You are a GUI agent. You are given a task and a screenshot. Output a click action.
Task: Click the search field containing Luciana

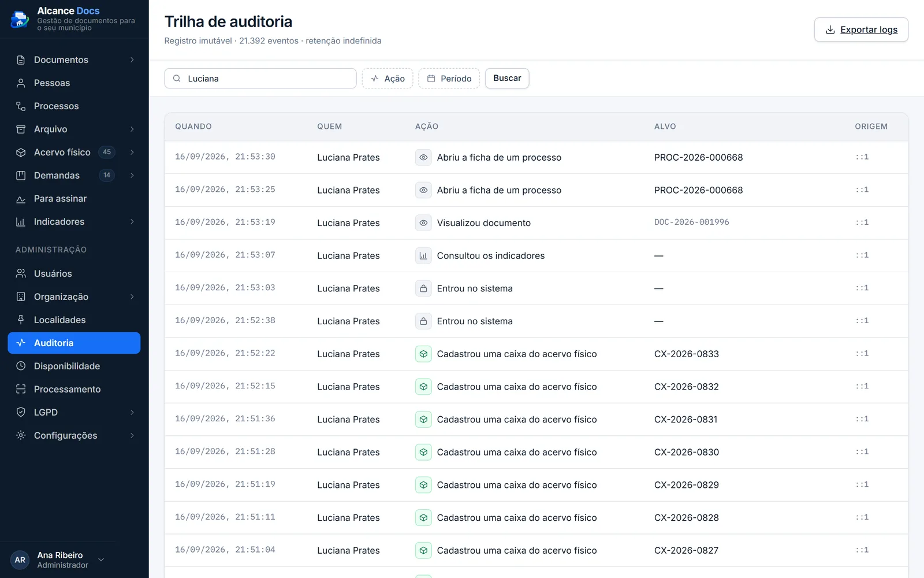click(260, 79)
